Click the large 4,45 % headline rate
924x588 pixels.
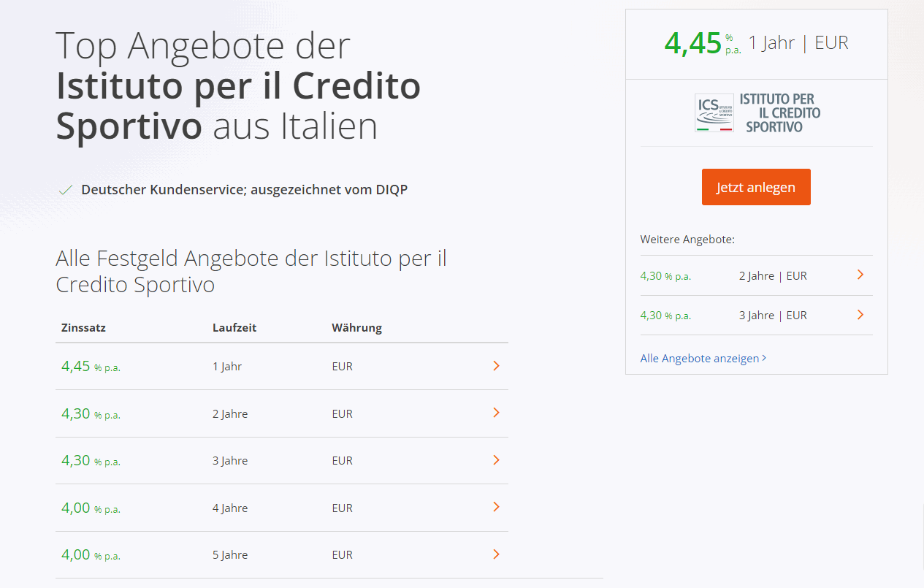(x=703, y=43)
